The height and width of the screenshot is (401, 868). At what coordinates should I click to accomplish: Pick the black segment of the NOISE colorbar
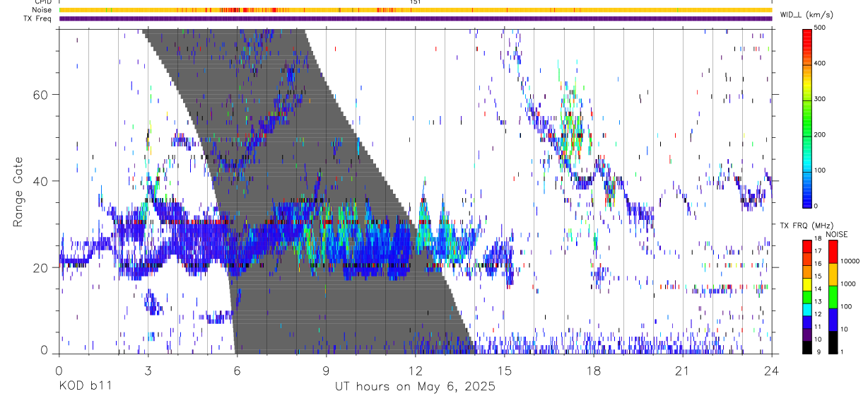833,342
